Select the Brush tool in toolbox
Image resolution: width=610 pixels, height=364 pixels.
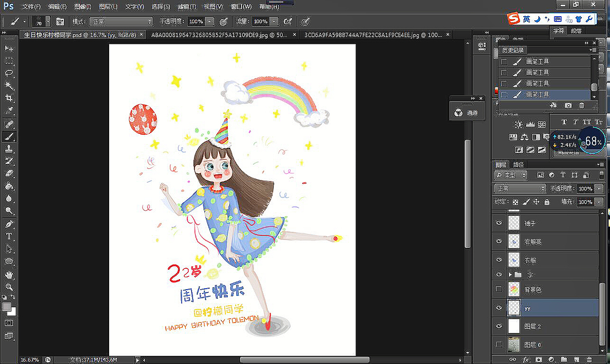pyautogui.click(x=9, y=137)
